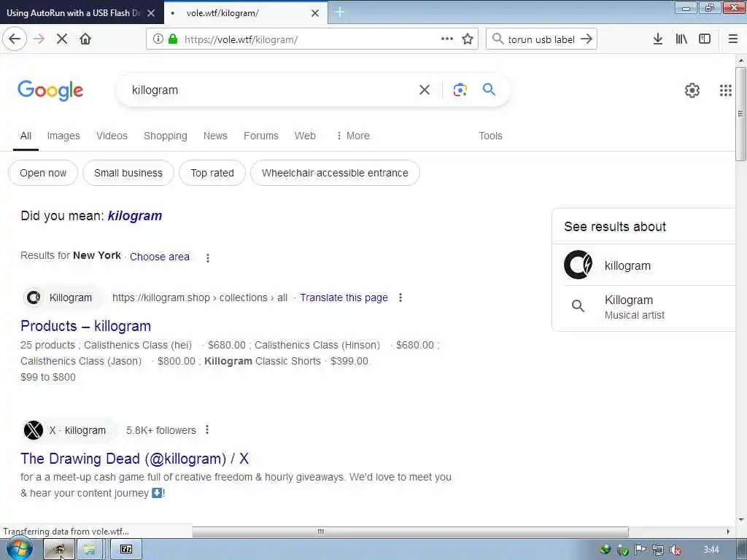747x560 pixels.
Task: Toggle the browser sidebar
Action: (x=705, y=39)
